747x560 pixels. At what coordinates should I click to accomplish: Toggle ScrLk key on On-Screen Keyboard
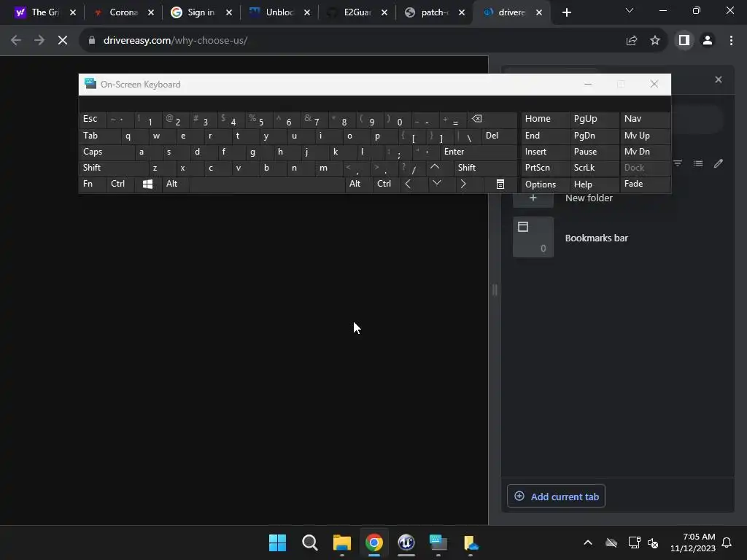pyautogui.click(x=594, y=168)
